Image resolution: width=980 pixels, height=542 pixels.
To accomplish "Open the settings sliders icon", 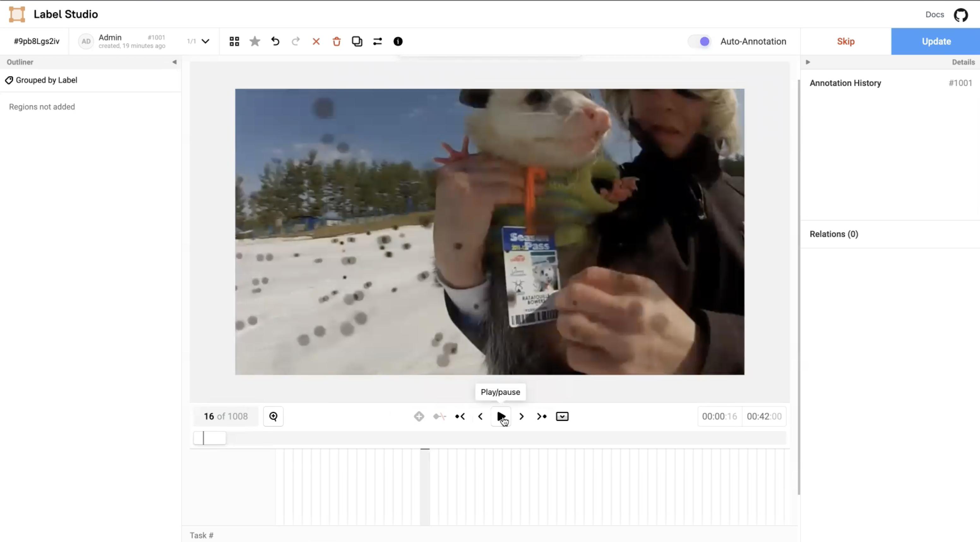I will pos(377,41).
